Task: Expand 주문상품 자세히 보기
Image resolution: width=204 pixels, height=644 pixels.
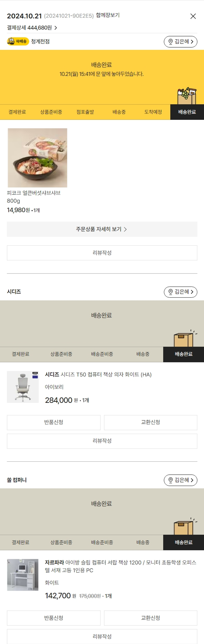Action: click(102, 229)
